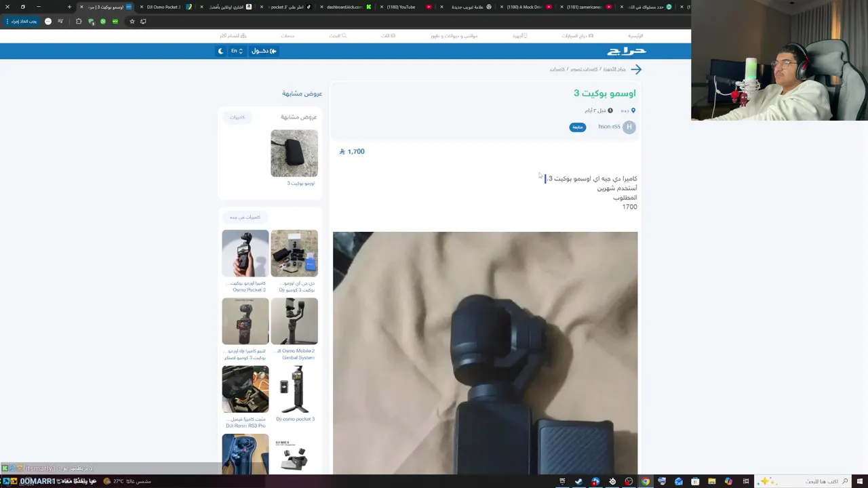Click the listing title اوسمو بوكيت 3
The height and width of the screenshot is (488, 868).
(x=605, y=94)
